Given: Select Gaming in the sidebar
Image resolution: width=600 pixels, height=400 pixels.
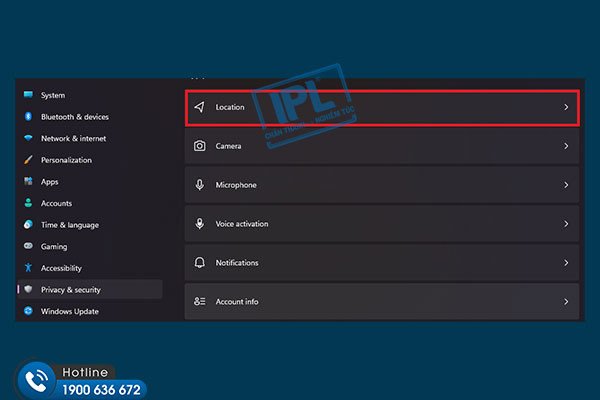Looking at the screenshot, I should click(54, 247).
